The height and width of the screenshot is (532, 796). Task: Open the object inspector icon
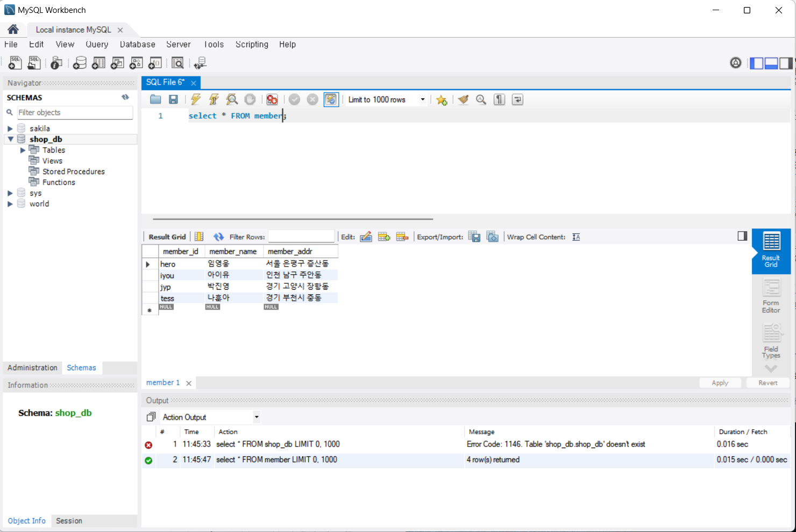click(x=56, y=63)
